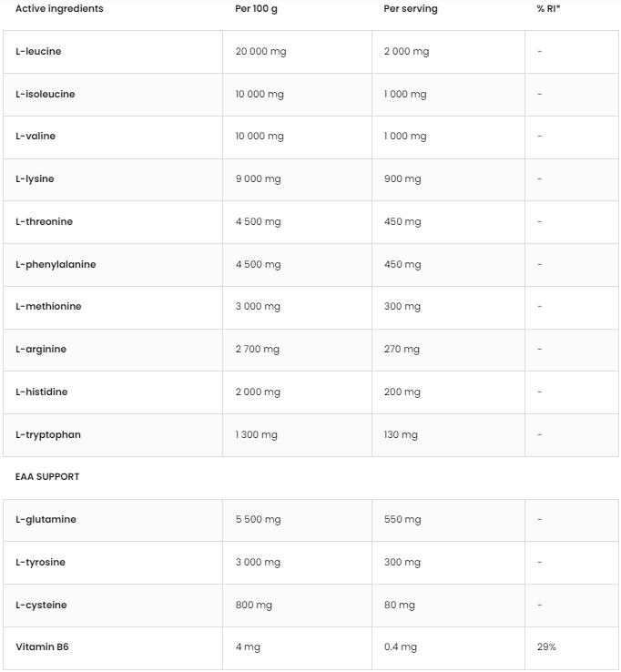This screenshot has width=621, height=672.
Task: Click the Active ingredients column header
Action: [59, 9]
